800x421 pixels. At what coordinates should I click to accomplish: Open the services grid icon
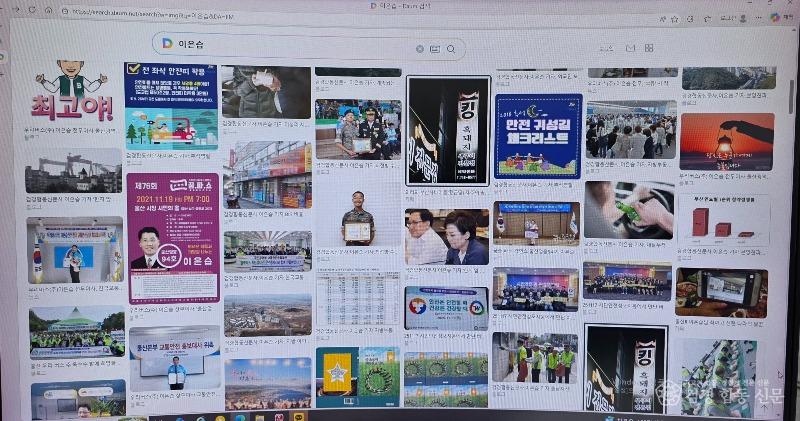(x=648, y=47)
